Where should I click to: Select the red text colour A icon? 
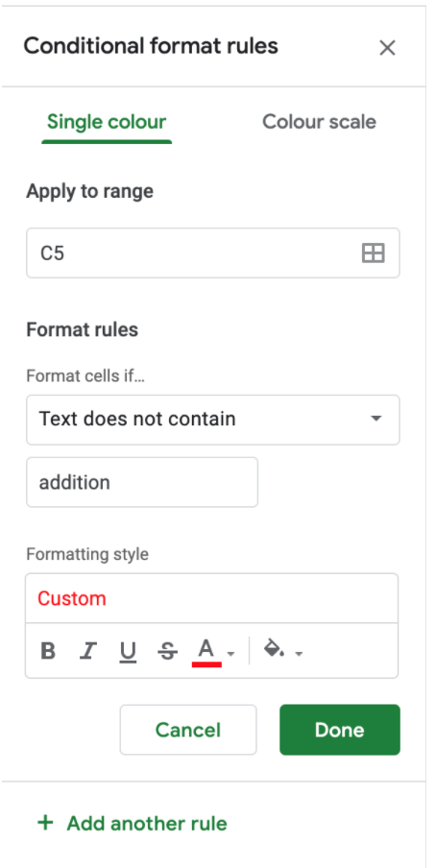click(206, 652)
